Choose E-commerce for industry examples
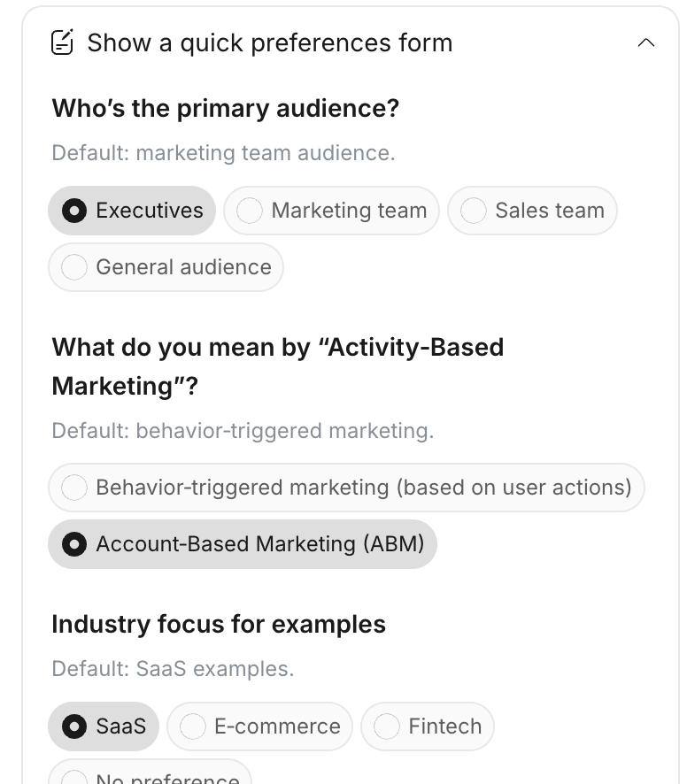Image resolution: width=687 pixels, height=784 pixels. tap(259, 726)
